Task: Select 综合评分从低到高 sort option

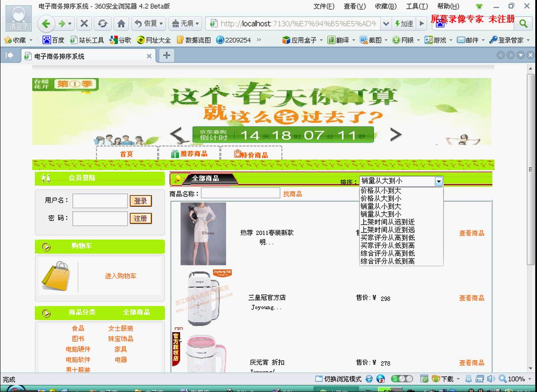Action: (x=387, y=261)
